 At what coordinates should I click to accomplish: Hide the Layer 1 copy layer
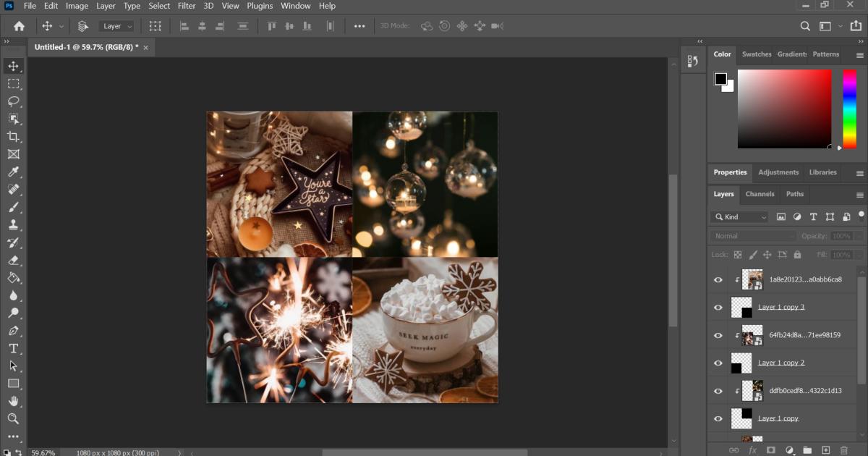pyautogui.click(x=718, y=419)
